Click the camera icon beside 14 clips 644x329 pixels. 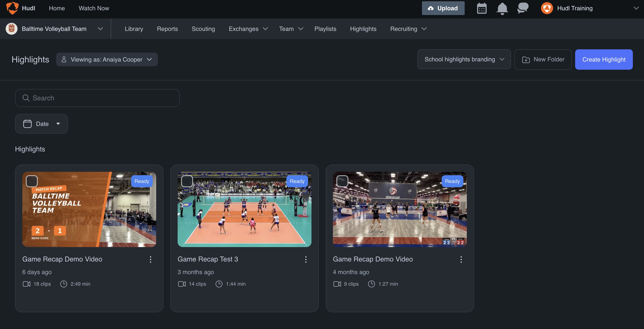tap(182, 284)
